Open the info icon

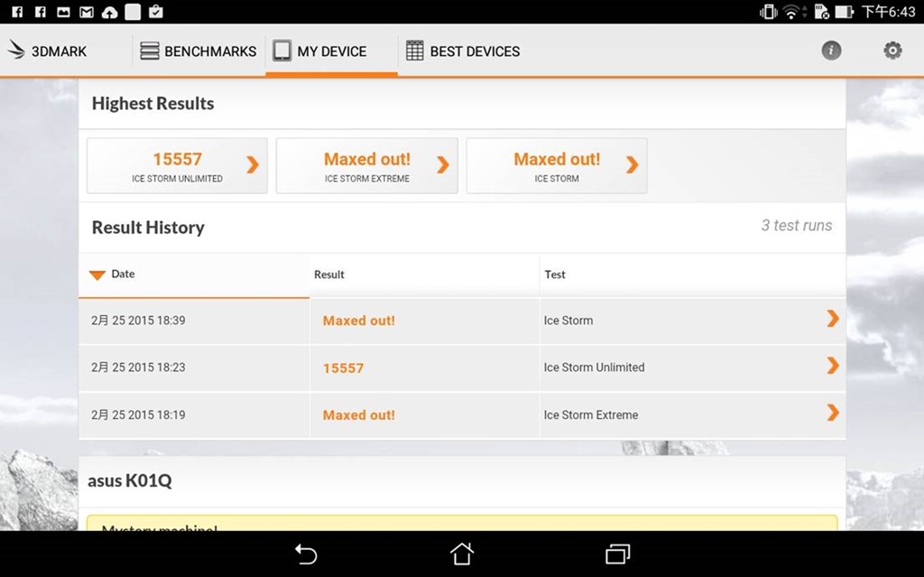831,51
